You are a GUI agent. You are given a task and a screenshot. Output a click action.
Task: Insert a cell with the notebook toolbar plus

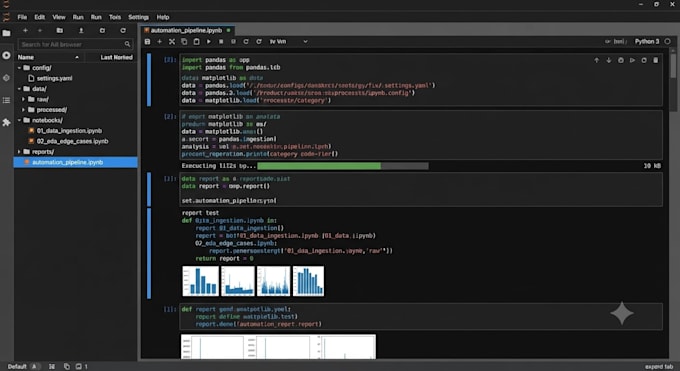159,42
